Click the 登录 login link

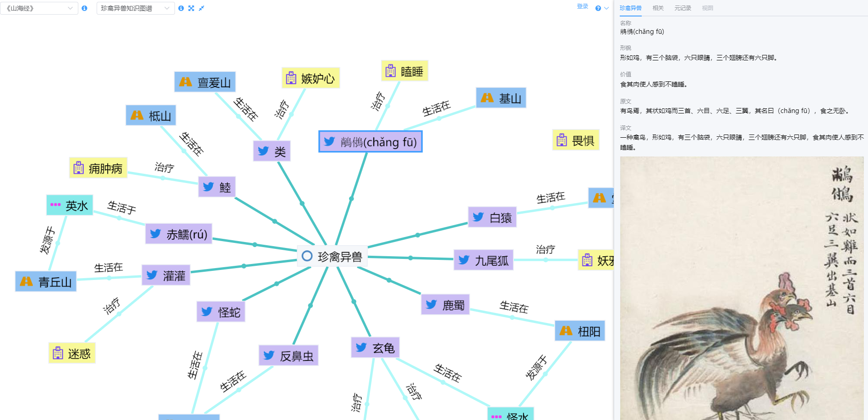[582, 6]
